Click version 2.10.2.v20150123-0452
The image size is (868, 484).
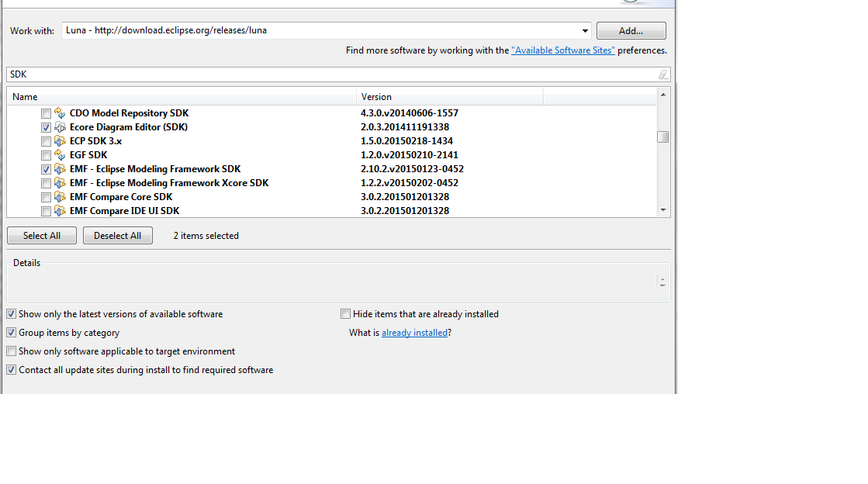[413, 169]
